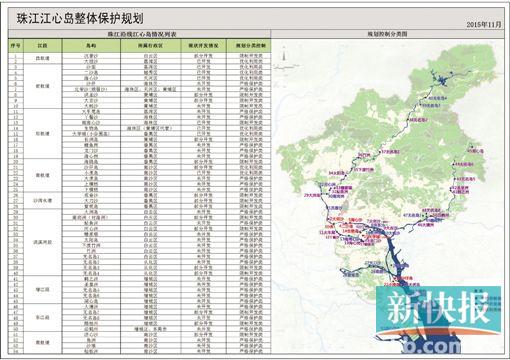
Task: Click the dark blue reservoir at the map's top
Action: coord(442,80)
